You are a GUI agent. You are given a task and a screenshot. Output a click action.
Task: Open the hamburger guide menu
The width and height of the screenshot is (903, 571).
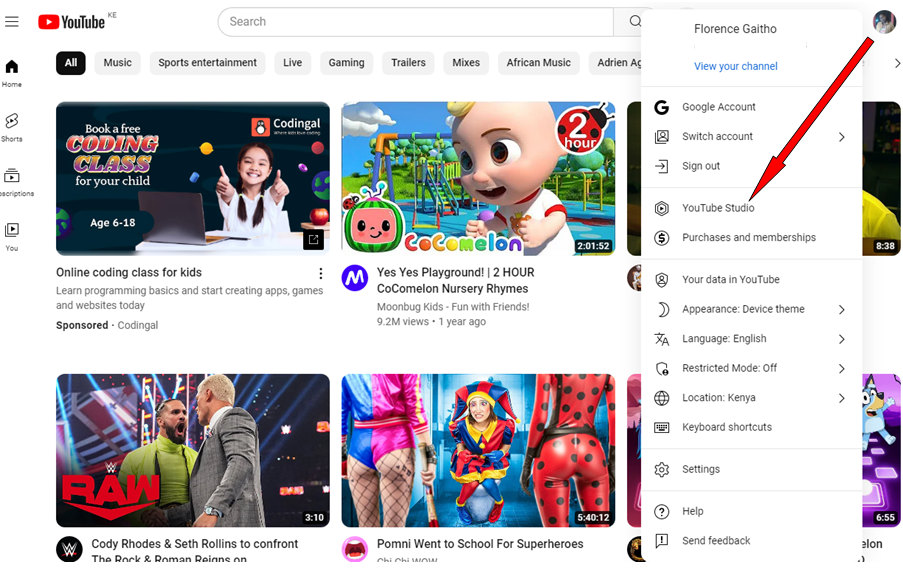tap(12, 22)
